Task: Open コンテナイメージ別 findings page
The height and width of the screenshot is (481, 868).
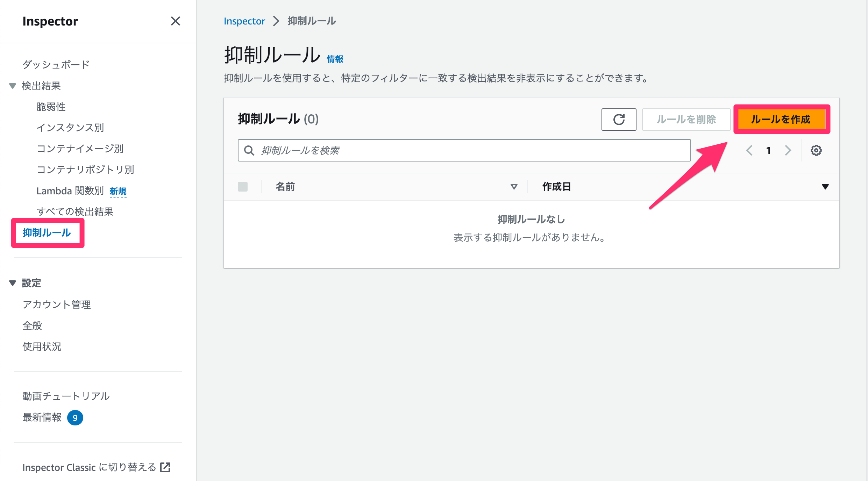Action: point(80,149)
